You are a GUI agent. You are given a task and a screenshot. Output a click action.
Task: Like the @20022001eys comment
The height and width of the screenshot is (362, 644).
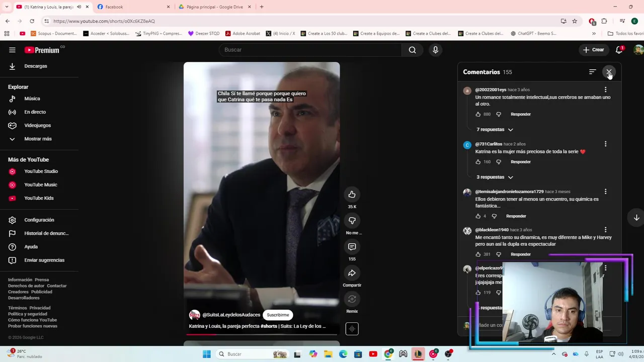pyautogui.click(x=478, y=114)
